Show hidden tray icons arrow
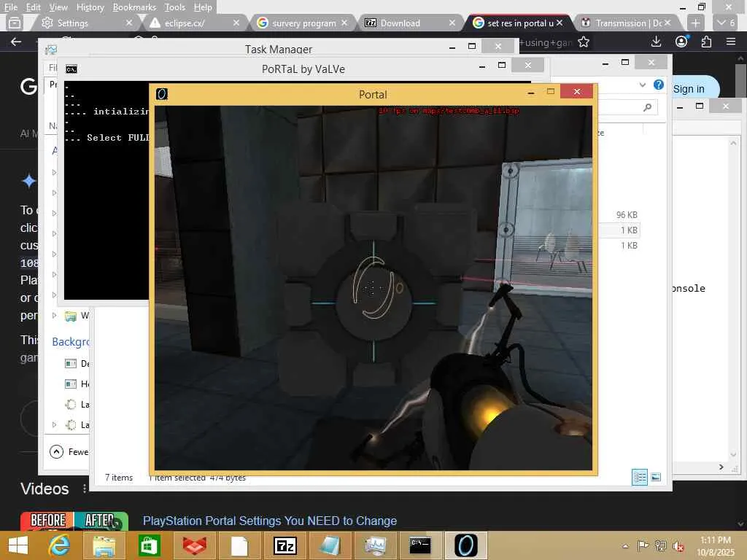The image size is (747, 560). [x=625, y=546]
